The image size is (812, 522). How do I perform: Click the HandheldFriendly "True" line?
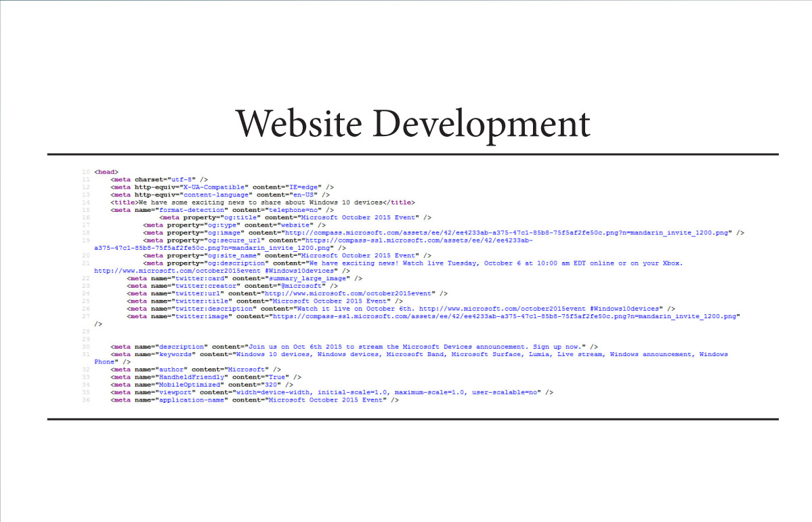[206, 377]
